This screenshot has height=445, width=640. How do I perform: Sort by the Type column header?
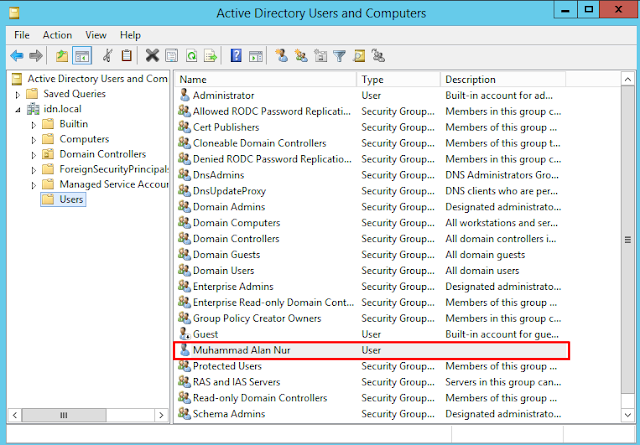(x=399, y=79)
